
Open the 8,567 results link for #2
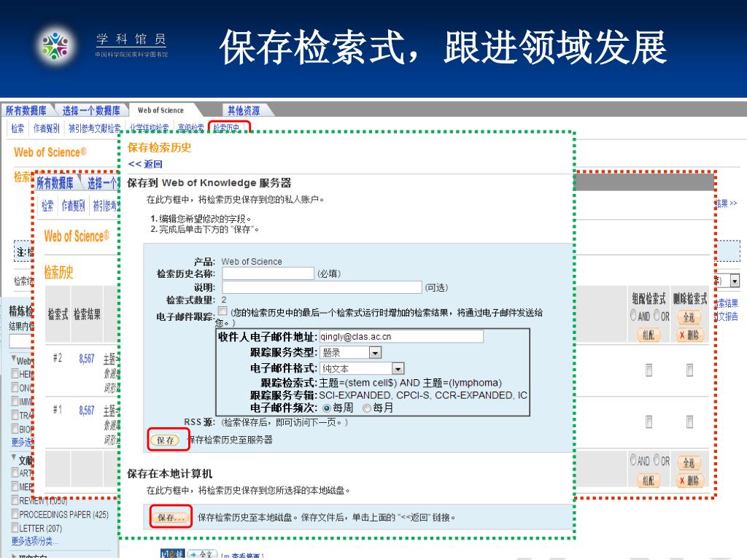87,359
